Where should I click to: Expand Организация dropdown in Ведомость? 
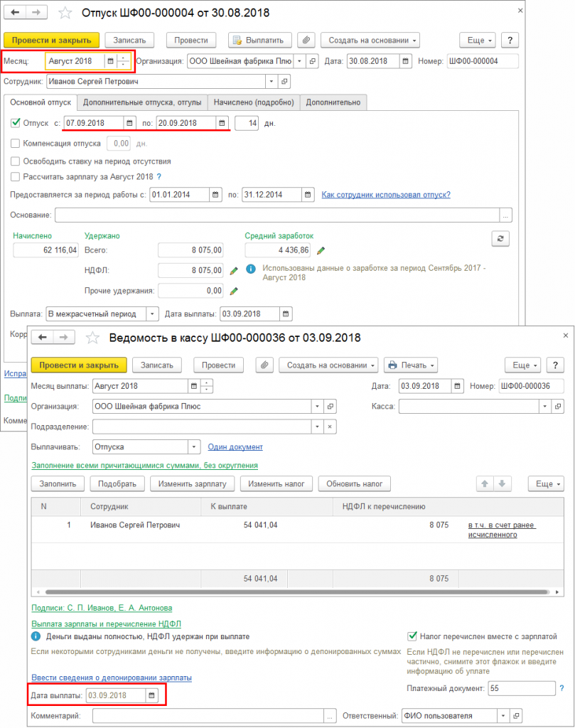pos(317,406)
